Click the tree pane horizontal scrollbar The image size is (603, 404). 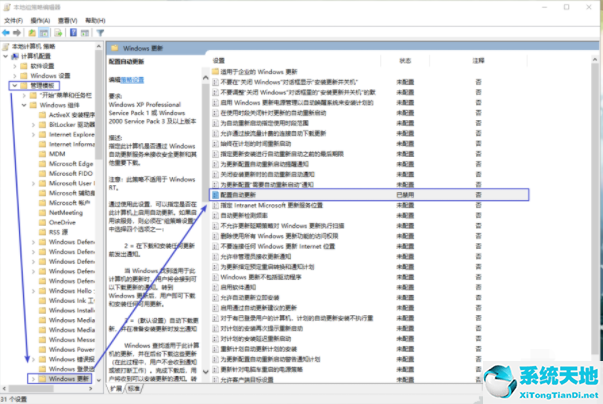tap(50, 389)
